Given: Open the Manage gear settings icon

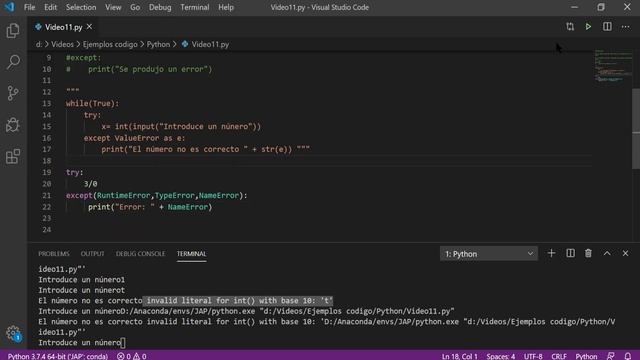Looking at the screenshot, I should (x=13, y=333).
